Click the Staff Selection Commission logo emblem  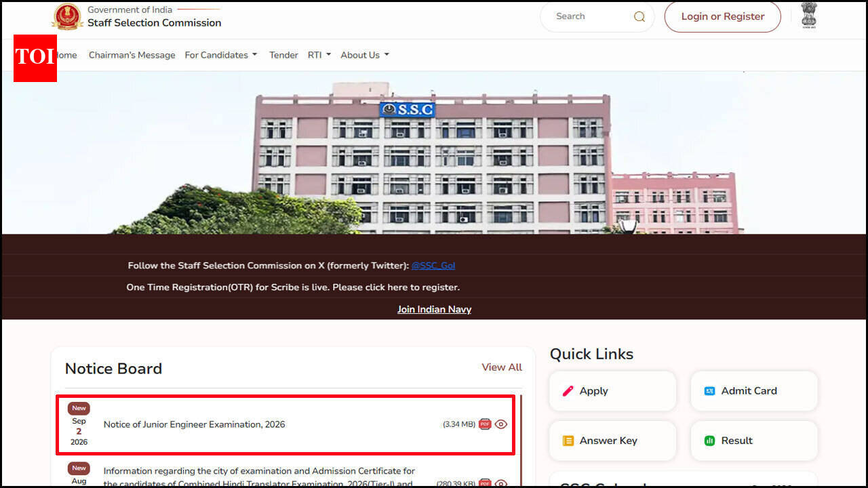(x=68, y=17)
